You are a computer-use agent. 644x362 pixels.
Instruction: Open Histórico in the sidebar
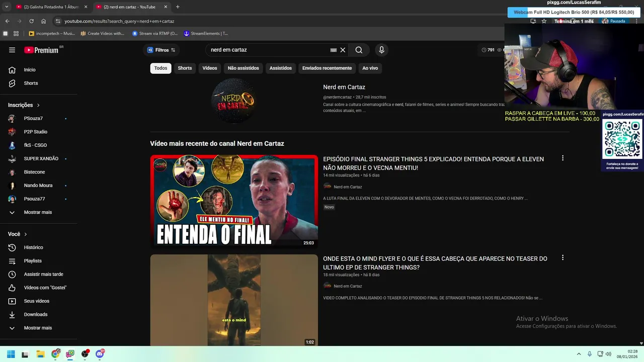pos(39,247)
